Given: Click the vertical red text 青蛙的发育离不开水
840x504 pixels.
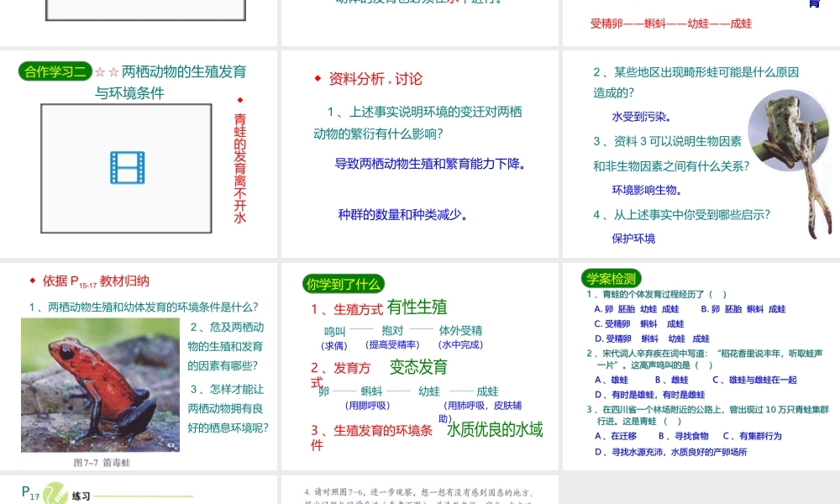Looking at the screenshot, I should (240, 168).
